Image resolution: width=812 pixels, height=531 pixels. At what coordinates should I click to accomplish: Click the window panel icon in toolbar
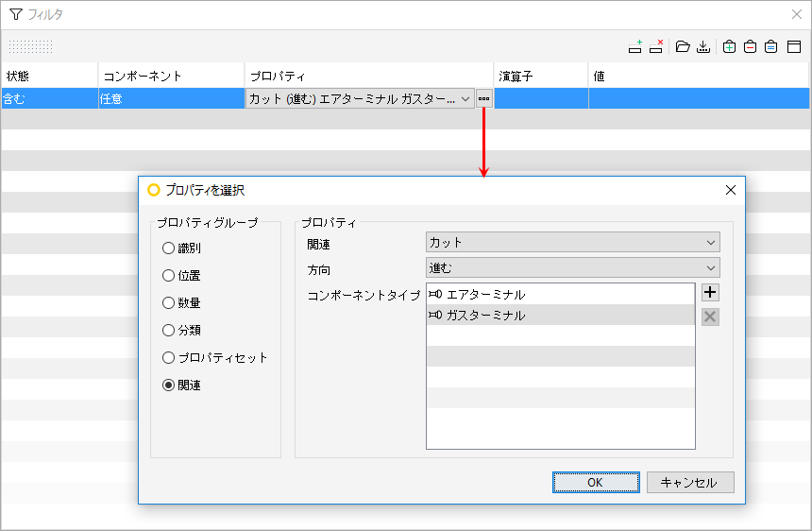point(794,46)
